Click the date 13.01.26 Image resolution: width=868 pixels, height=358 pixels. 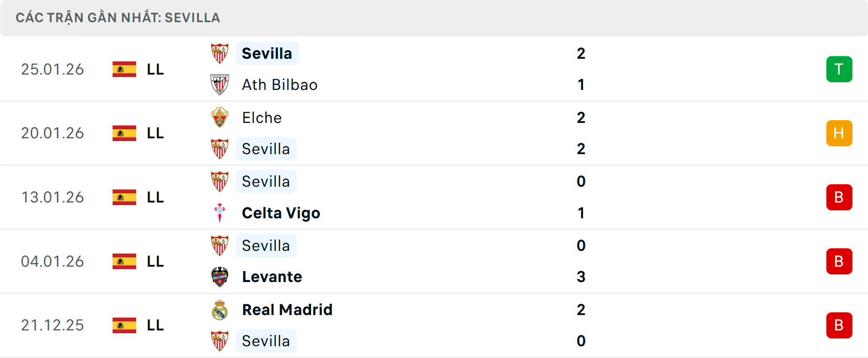click(52, 197)
